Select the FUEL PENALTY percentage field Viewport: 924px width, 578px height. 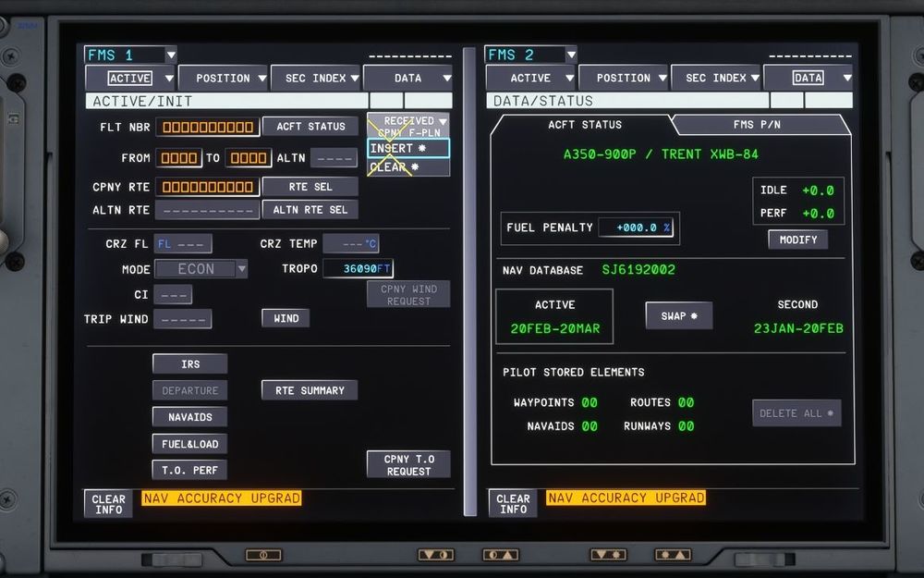(x=638, y=228)
